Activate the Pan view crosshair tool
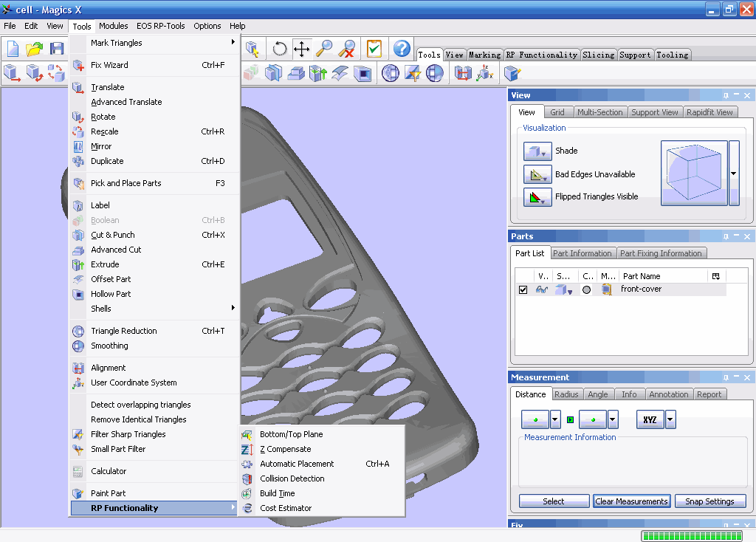Image resolution: width=756 pixels, height=542 pixels. pyautogui.click(x=302, y=49)
